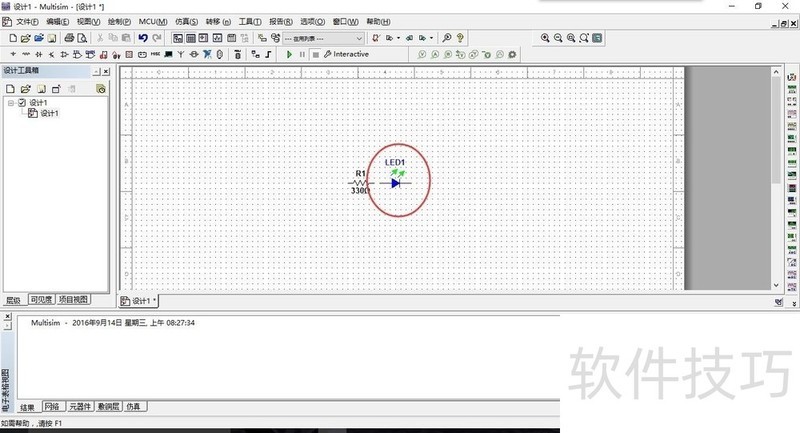
Task: Pause the simulation
Action: (x=302, y=54)
